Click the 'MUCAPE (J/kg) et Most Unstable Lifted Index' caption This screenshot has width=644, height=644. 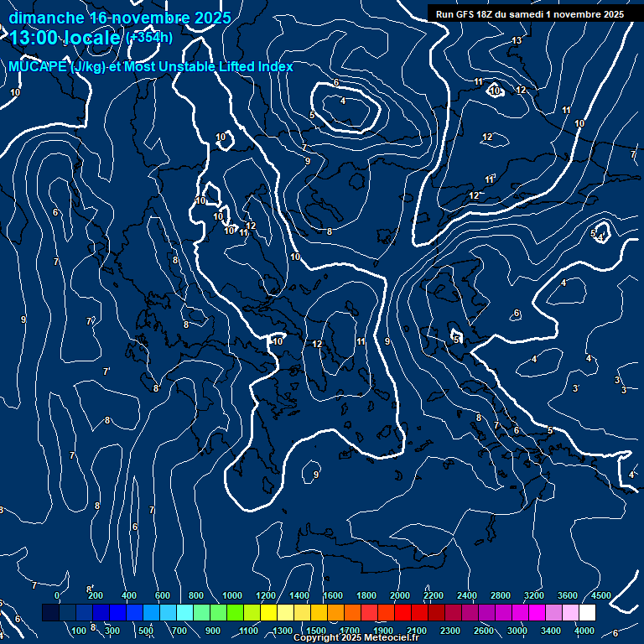pyautogui.click(x=151, y=66)
